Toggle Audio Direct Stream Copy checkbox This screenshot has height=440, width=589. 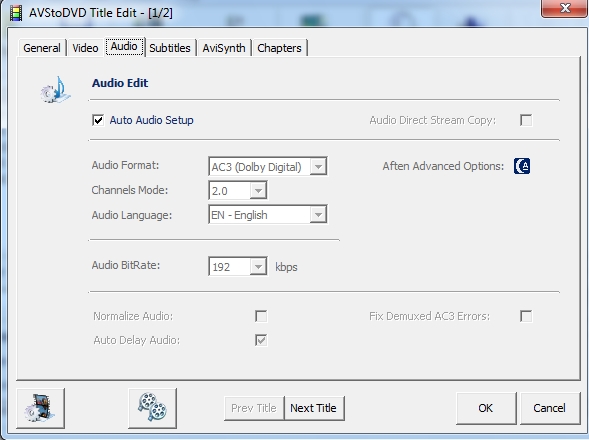pyautogui.click(x=526, y=120)
